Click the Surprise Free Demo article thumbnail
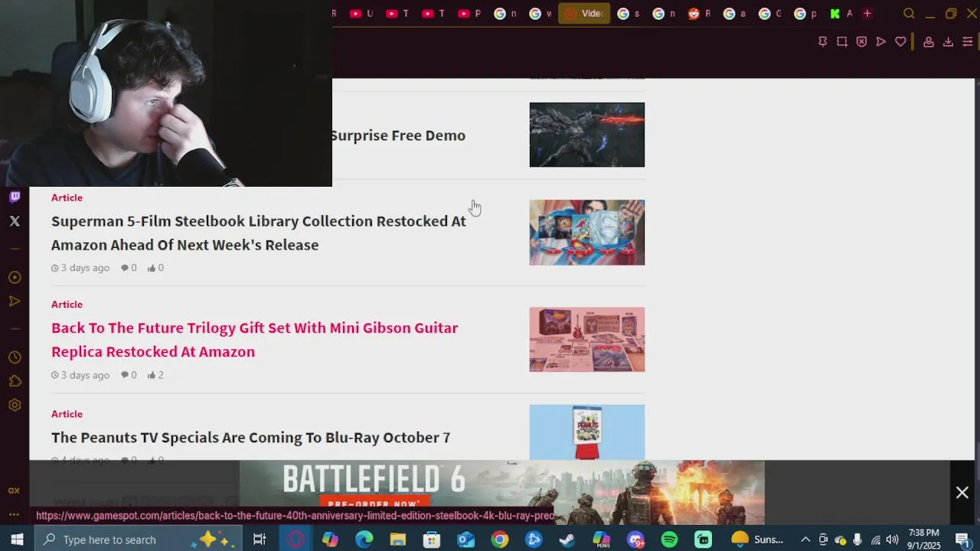The image size is (980, 551). 587,135
